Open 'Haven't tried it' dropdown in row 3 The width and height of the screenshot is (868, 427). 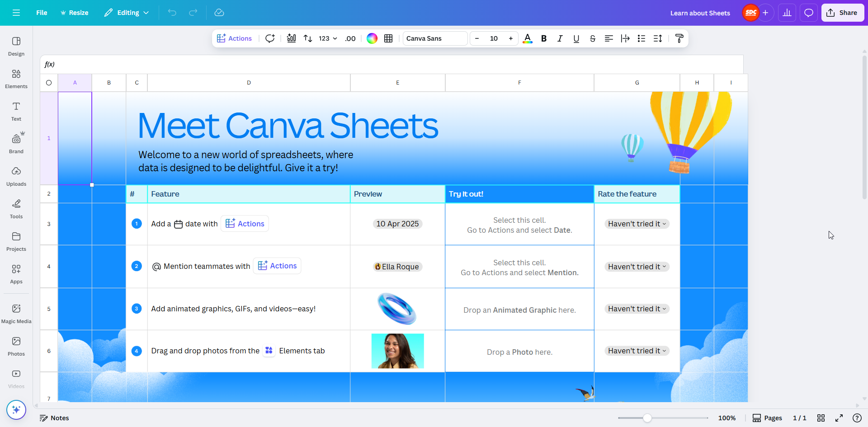point(637,224)
